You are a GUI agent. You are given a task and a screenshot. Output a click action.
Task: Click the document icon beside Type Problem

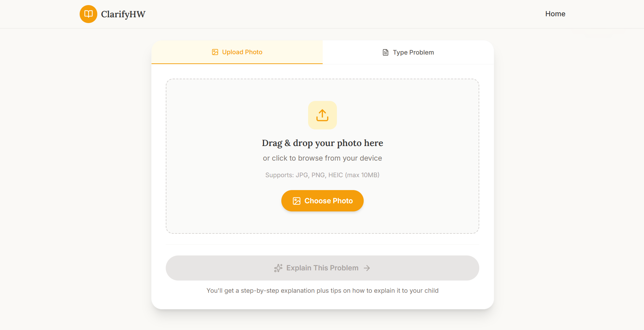point(385,53)
